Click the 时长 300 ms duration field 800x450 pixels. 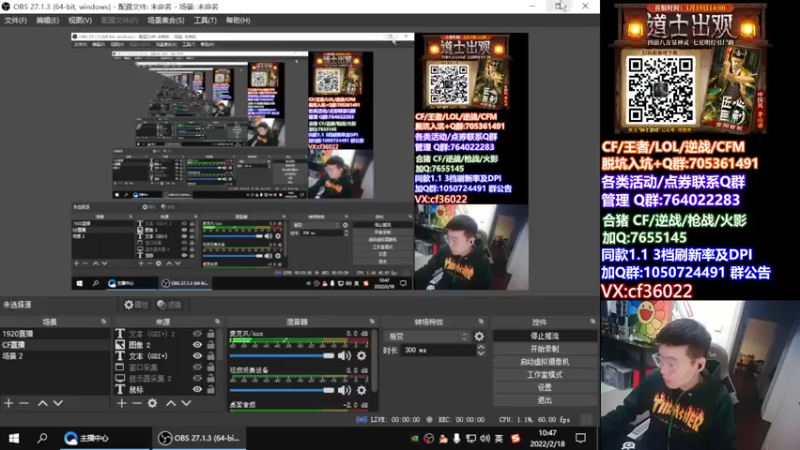tap(438, 350)
